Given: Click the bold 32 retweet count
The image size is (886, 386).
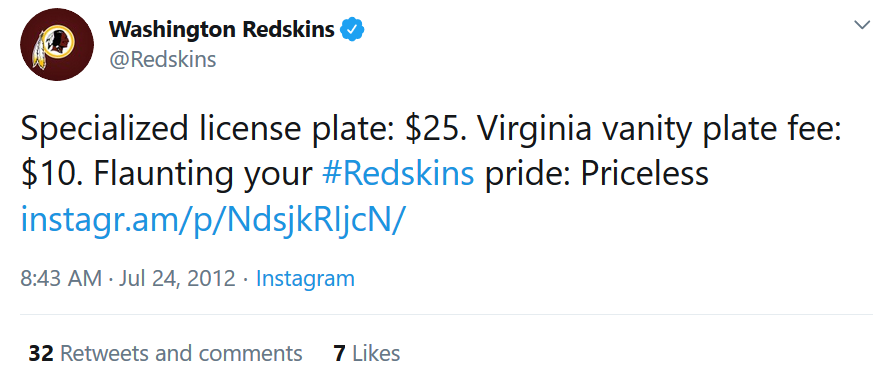Looking at the screenshot, I should [41, 353].
